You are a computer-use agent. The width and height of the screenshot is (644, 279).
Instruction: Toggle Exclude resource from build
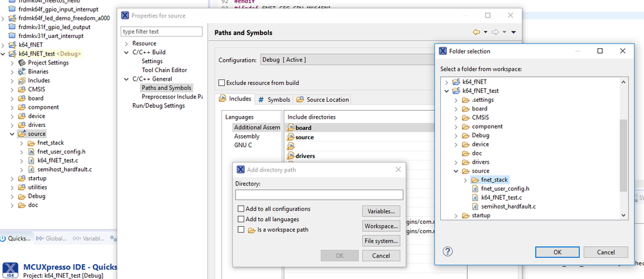(222, 82)
